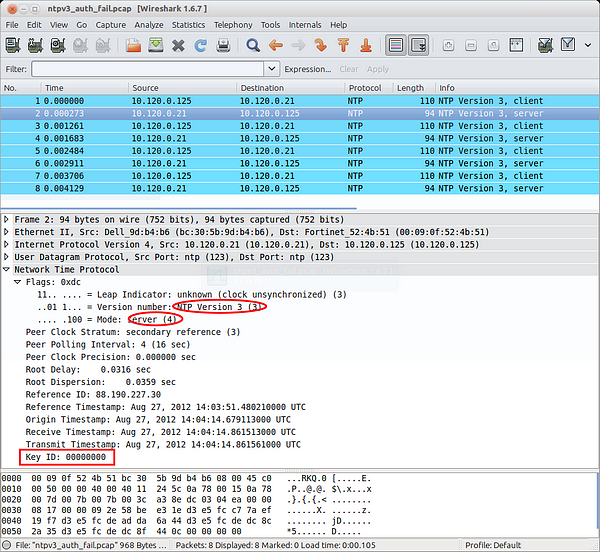600x552 pixels.
Task: Toggle auto scroll in live capture
Action: [x=418, y=45]
